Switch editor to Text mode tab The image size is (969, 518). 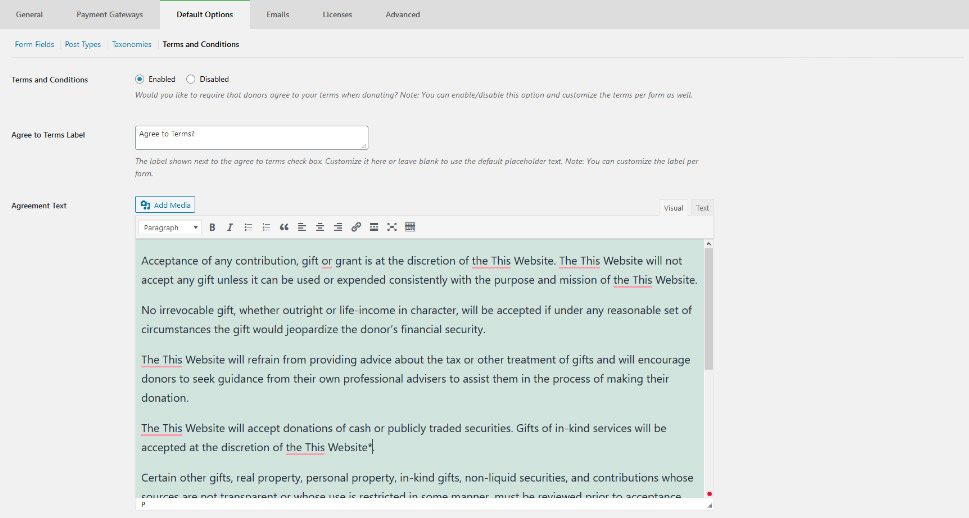pos(702,208)
